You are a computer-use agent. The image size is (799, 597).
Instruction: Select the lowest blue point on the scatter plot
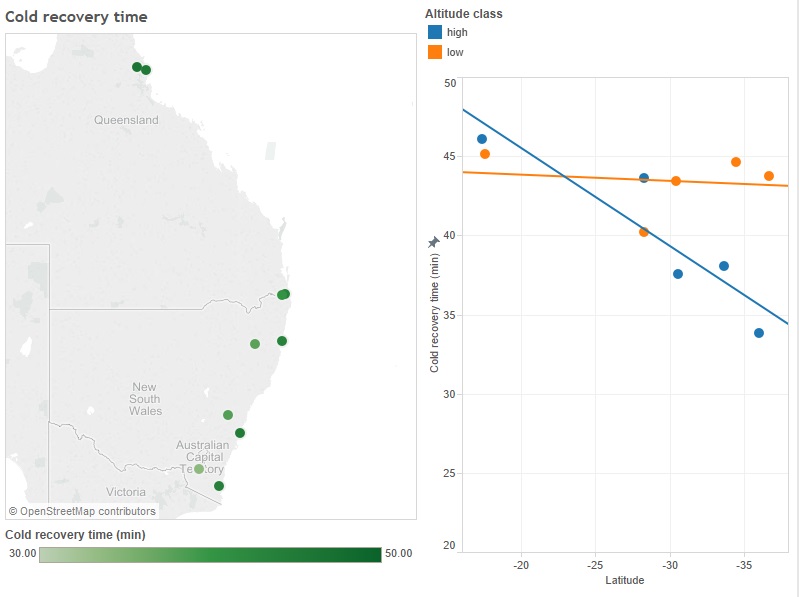[759, 333]
